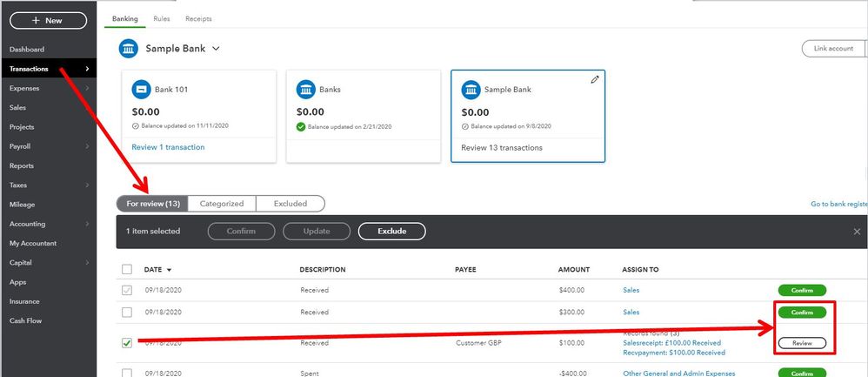This screenshot has height=377, width=868.
Task: Switch to the Rules tab
Action: pyautogui.click(x=162, y=18)
